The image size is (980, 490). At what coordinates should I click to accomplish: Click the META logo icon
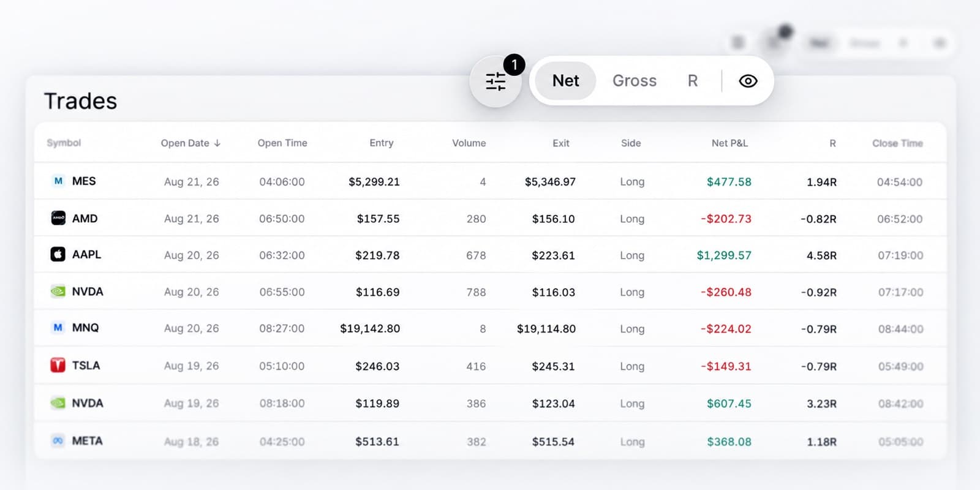point(58,440)
